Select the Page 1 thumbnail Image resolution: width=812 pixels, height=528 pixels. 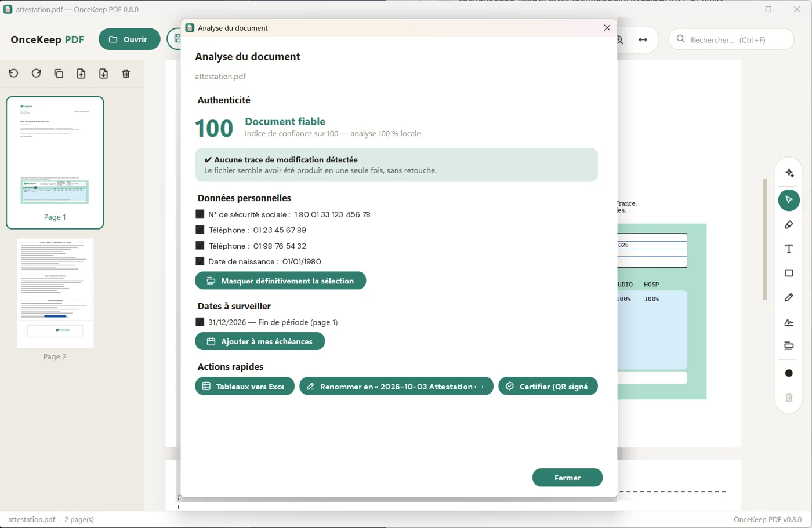55,162
